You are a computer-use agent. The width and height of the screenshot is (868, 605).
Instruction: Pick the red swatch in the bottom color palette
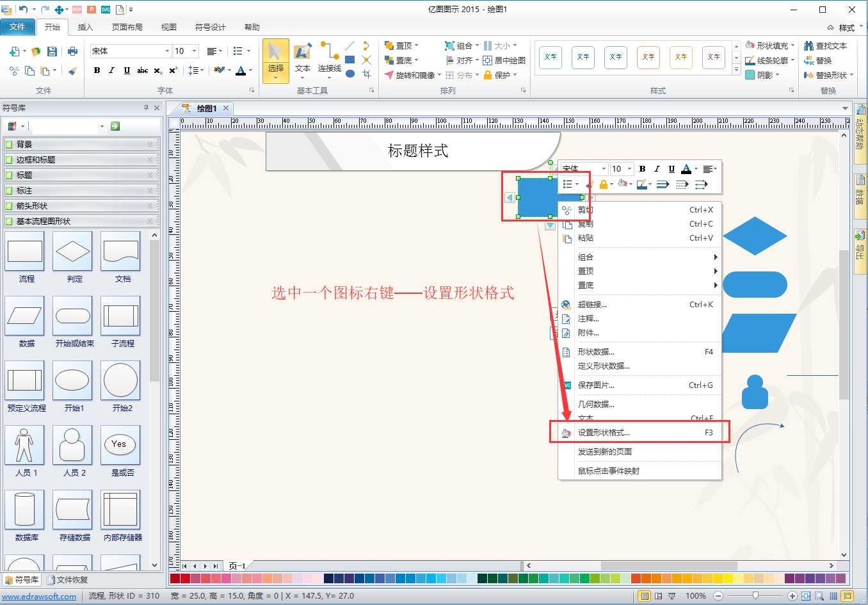coord(186,579)
